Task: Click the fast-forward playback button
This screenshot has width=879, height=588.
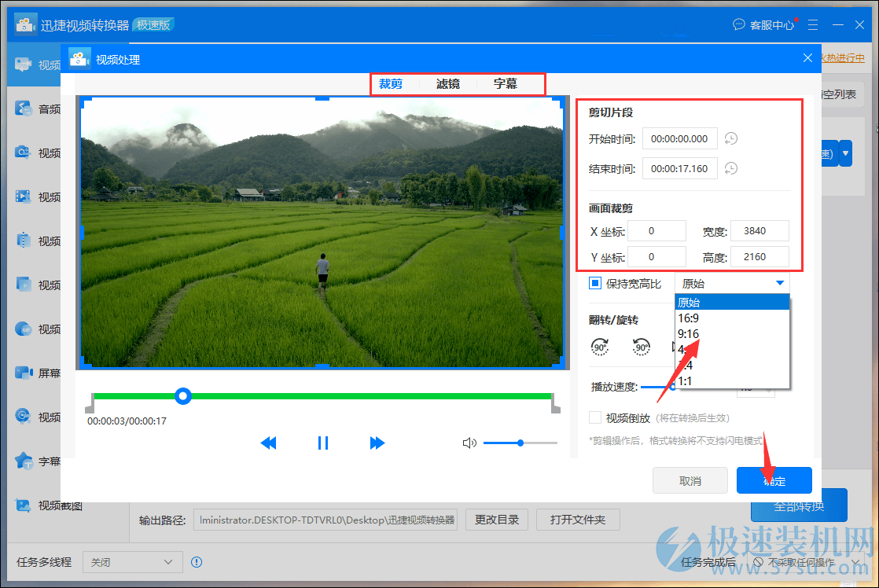Action: pyautogui.click(x=377, y=443)
